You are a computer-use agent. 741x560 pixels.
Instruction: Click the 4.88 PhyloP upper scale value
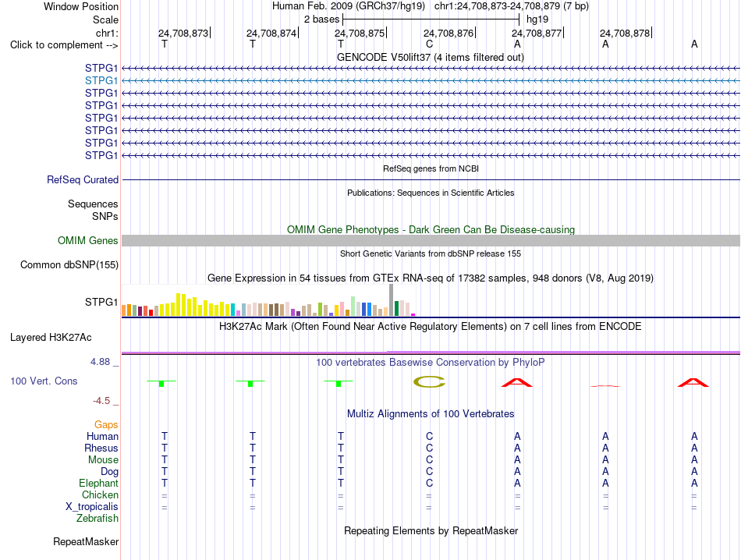100,362
